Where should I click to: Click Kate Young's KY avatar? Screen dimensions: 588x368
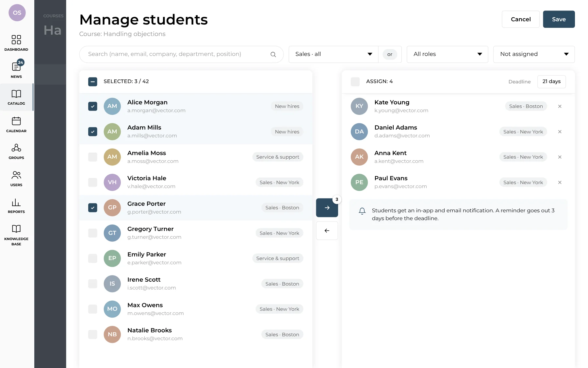click(359, 106)
